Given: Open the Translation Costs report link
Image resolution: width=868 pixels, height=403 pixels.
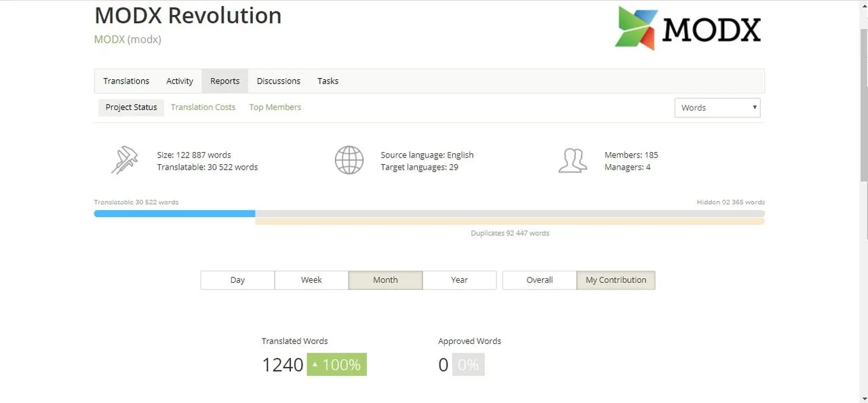Looking at the screenshot, I should tap(203, 107).
